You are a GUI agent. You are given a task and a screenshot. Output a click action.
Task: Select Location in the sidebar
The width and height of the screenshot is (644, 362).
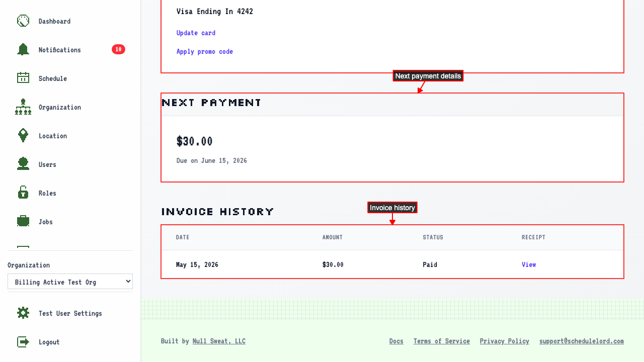click(x=53, y=136)
